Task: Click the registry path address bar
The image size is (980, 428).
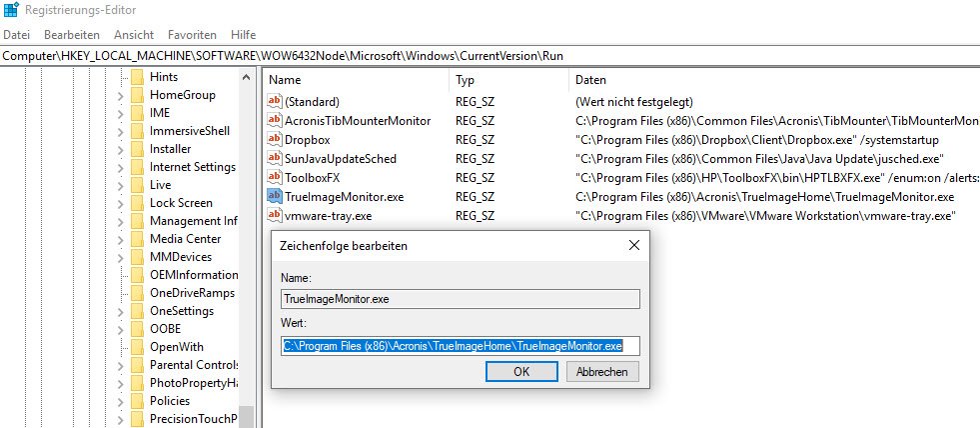Action: (x=490, y=56)
